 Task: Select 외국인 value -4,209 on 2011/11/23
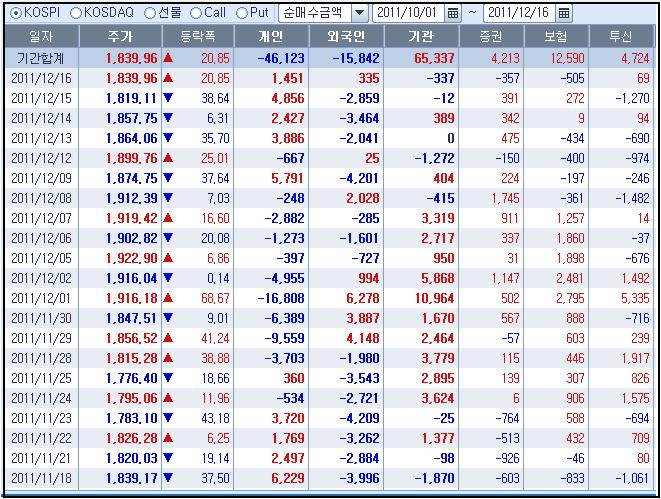coord(360,419)
